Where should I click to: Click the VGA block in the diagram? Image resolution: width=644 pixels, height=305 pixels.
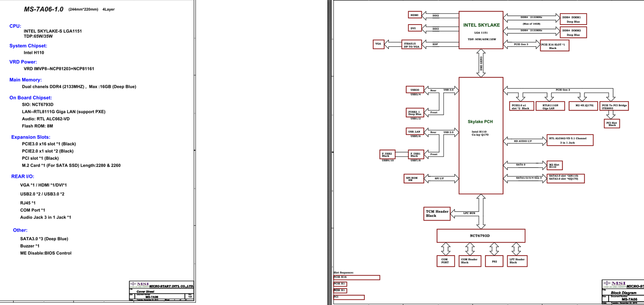[x=378, y=44]
